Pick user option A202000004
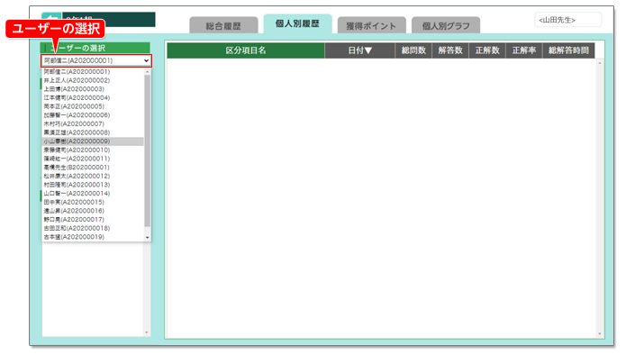Image resolution: width=644 pixels, height=355 pixels. tap(93, 98)
